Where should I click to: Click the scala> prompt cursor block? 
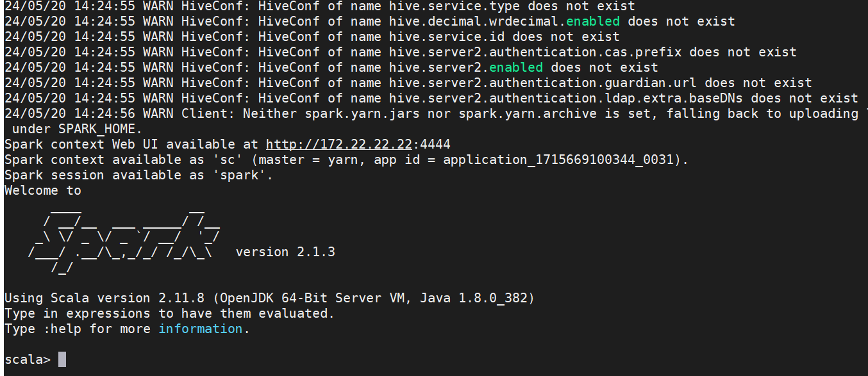pos(62,359)
